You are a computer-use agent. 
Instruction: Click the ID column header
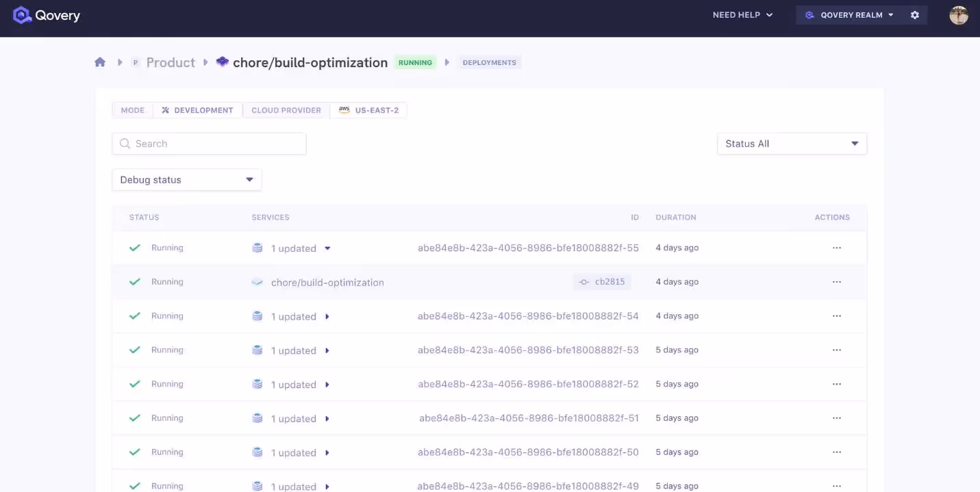[x=635, y=218]
